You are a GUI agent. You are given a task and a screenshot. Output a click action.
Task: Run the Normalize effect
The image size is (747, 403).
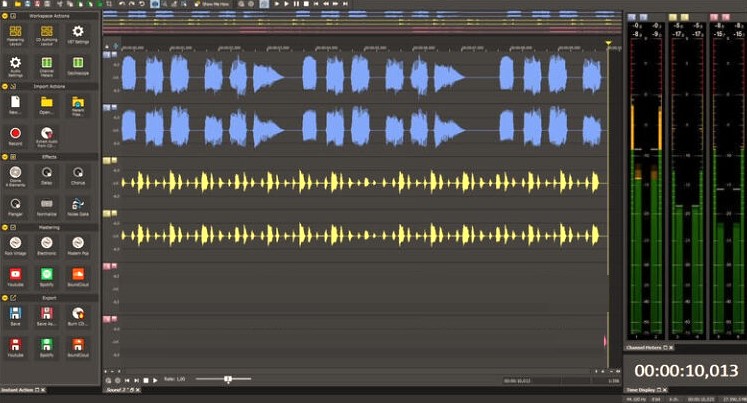pyautogui.click(x=47, y=207)
